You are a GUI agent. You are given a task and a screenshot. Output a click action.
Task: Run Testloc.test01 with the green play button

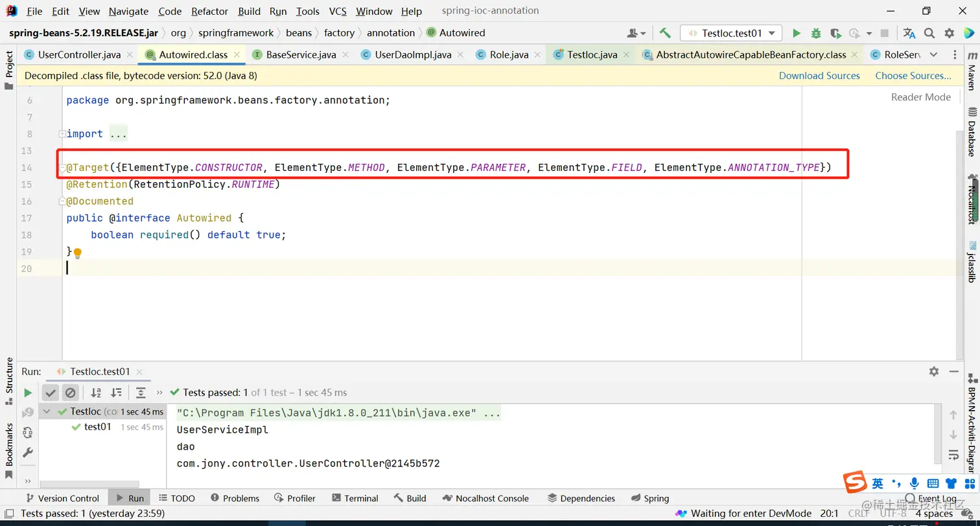pyautogui.click(x=797, y=33)
